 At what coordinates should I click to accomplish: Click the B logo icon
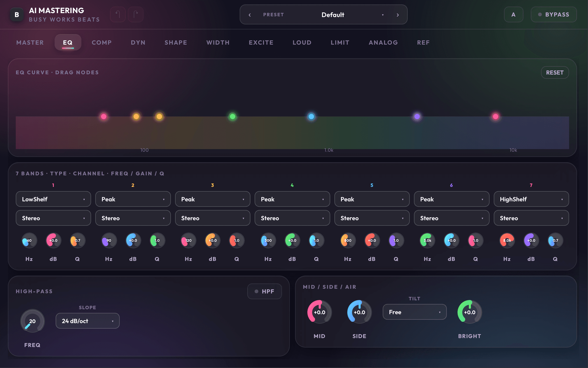click(17, 15)
